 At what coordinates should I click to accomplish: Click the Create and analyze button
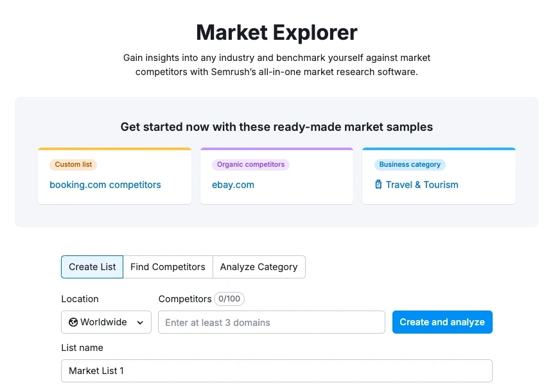point(443,322)
